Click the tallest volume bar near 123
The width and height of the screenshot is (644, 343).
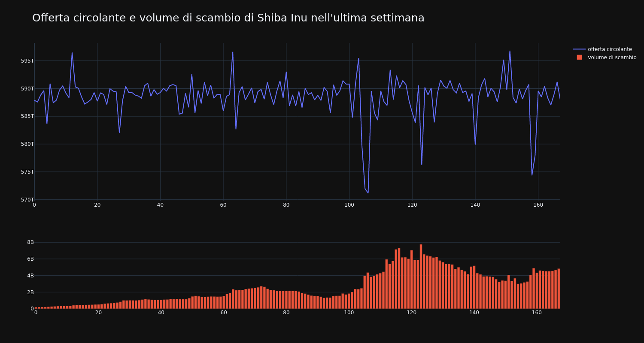[x=421, y=277]
